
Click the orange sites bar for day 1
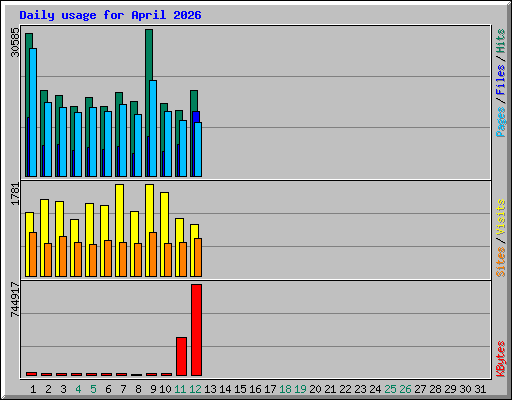(x=33, y=254)
